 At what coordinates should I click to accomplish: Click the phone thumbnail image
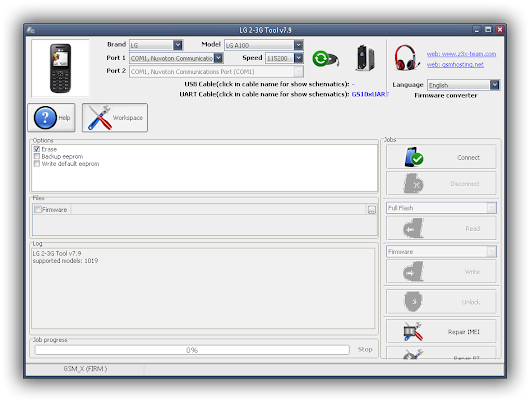click(61, 68)
